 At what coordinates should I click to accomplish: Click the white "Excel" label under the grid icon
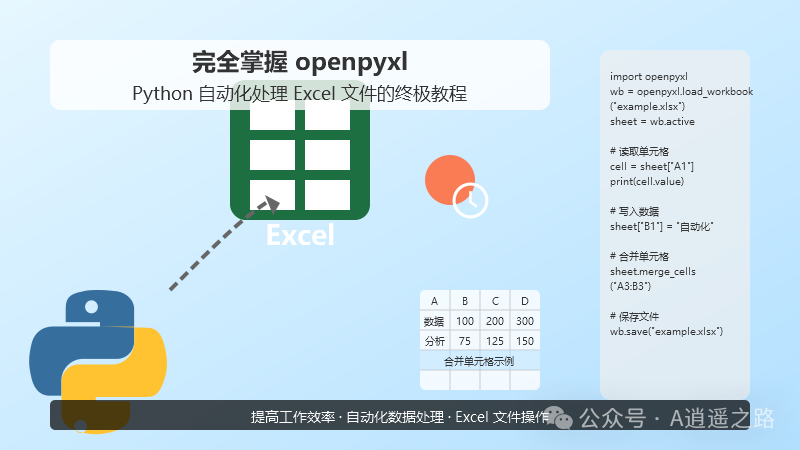[300, 235]
